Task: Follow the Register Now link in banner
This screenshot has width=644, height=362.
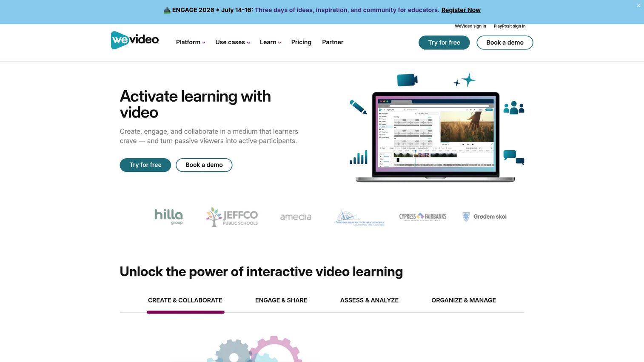Action: [461, 10]
